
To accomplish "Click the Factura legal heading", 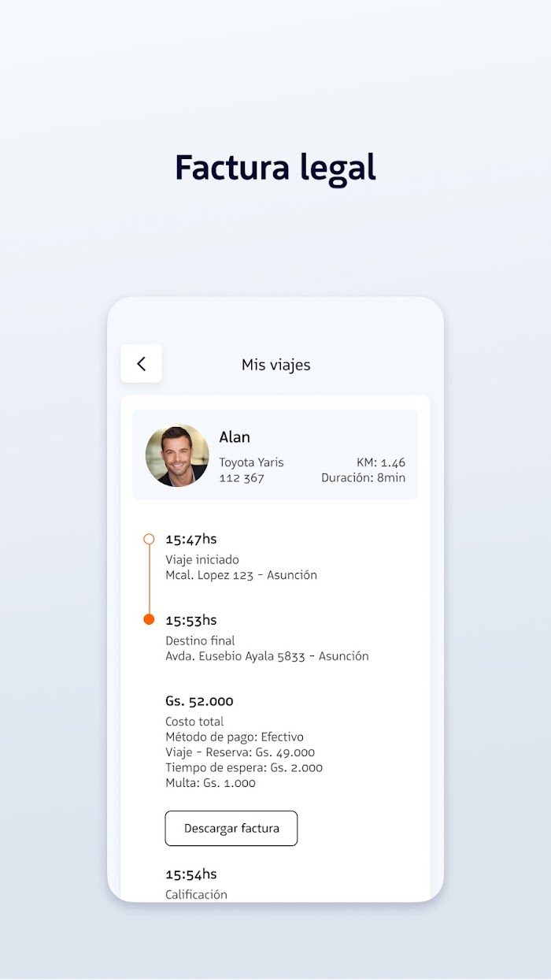I will click(x=275, y=168).
